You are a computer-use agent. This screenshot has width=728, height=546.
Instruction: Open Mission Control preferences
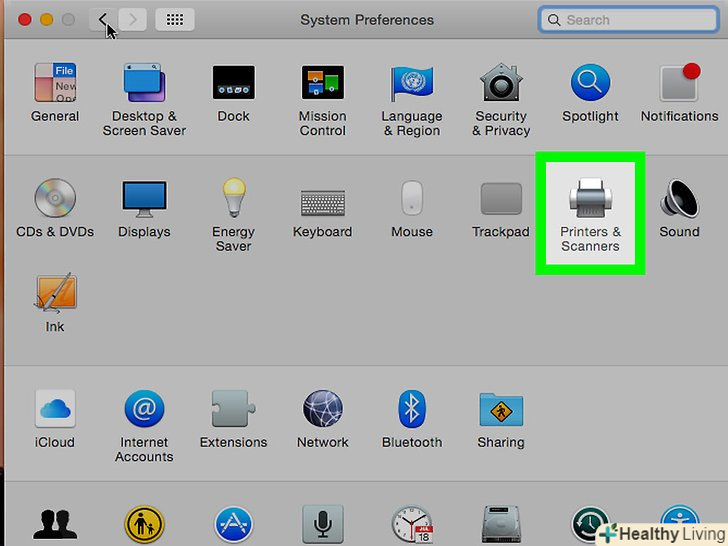tap(323, 100)
